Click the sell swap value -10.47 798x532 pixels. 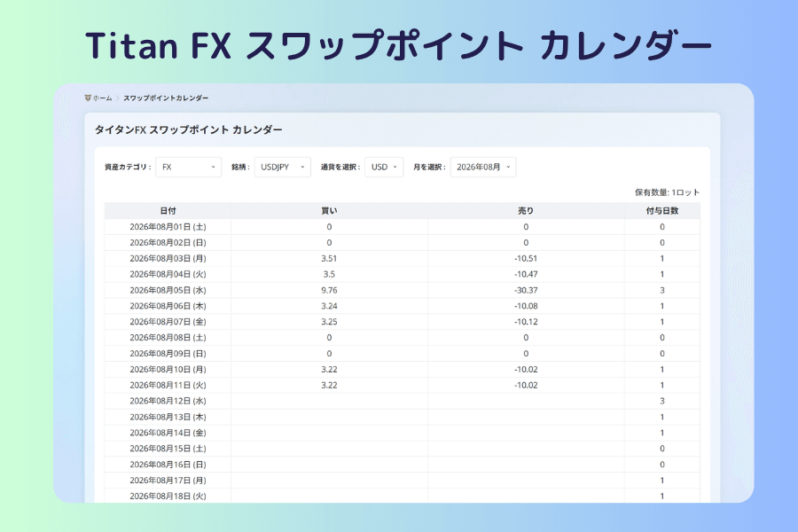(x=526, y=274)
